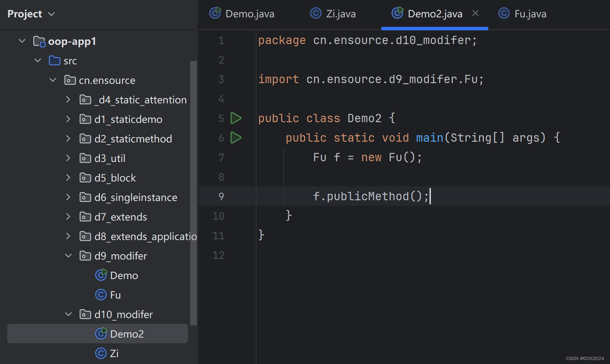The image size is (610, 364).
Task: Collapse the cn.ensource package
Action: [x=53, y=80]
